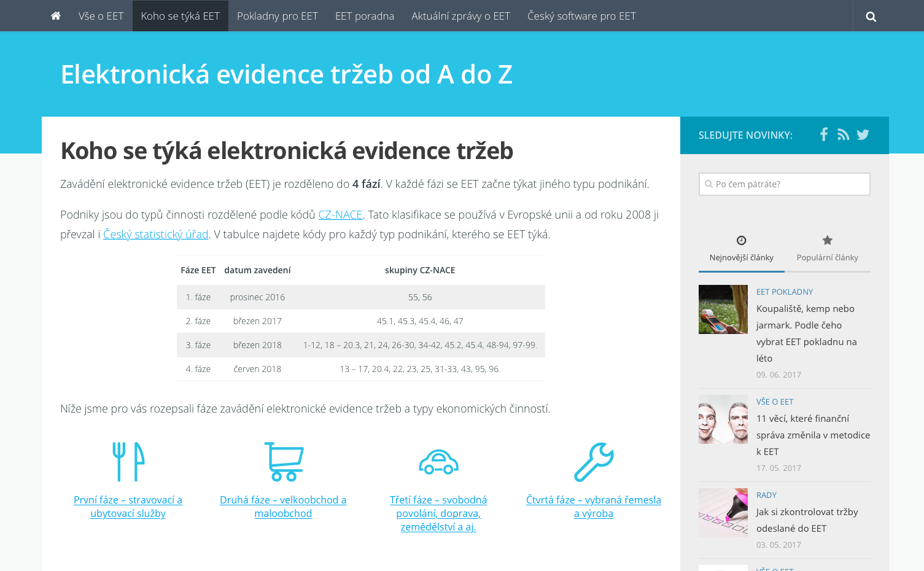Click table cell '4. fáze'

coord(198,369)
